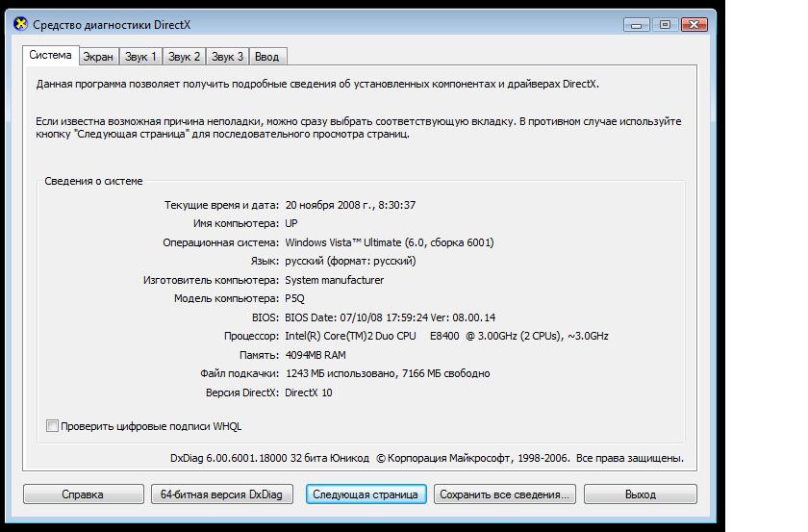Click the Процессор label
Image resolution: width=808 pixels, height=532 pixels.
(251, 336)
